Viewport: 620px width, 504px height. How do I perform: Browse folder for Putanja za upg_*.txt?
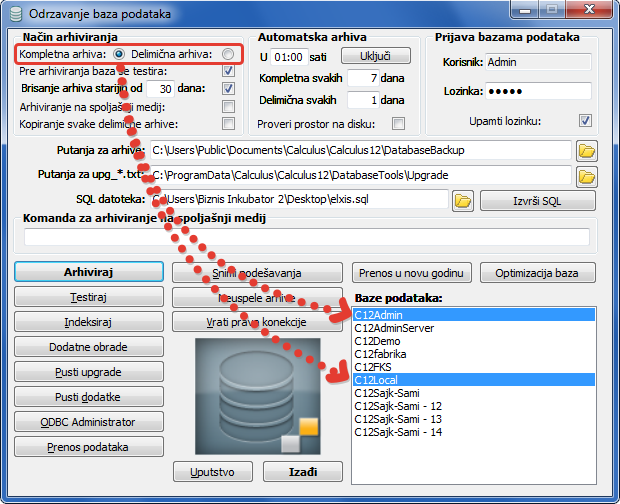[x=587, y=175]
